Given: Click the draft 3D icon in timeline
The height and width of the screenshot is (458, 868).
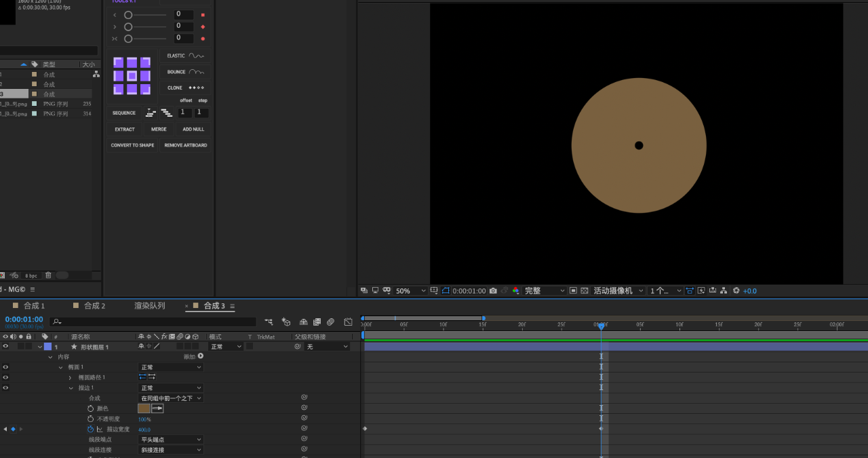Looking at the screenshot, I should coord(286,322).
